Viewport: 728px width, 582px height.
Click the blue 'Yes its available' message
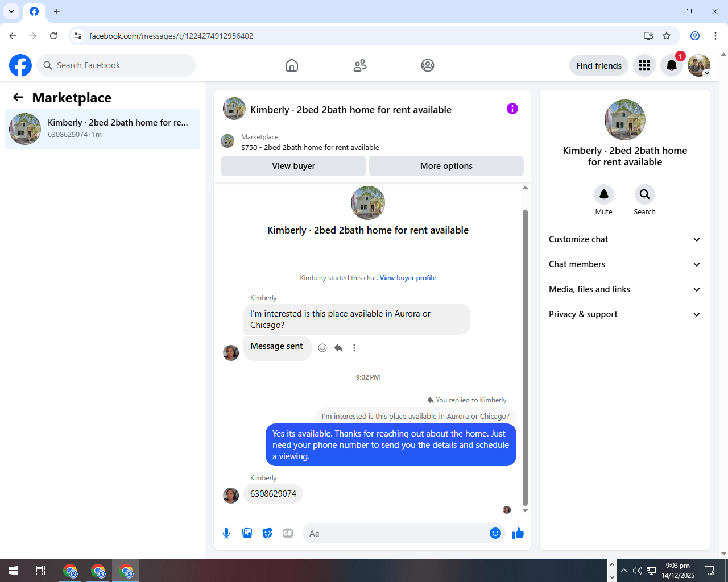(391, 445)
